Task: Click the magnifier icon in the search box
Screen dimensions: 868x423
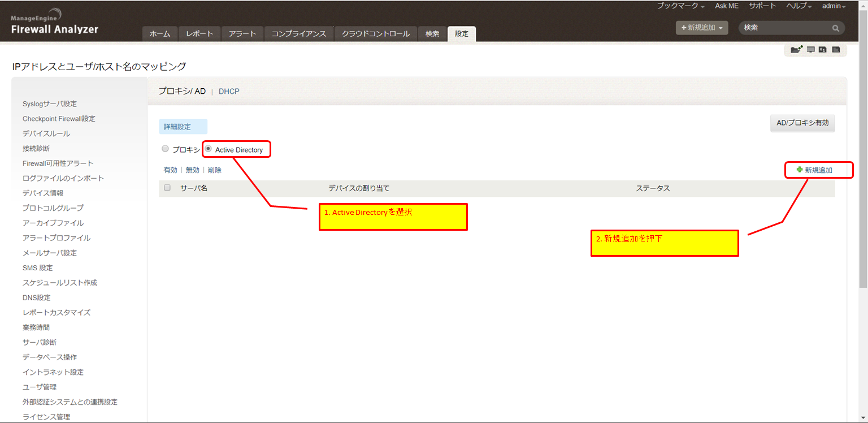Action: point(836,28)
